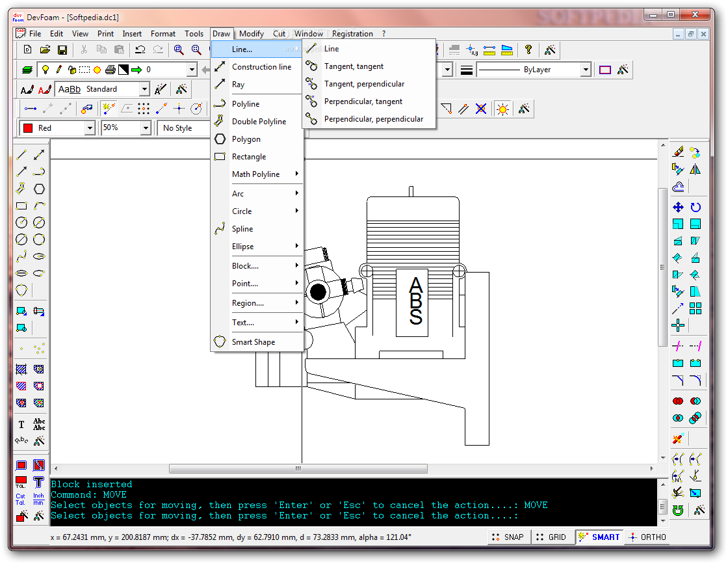Viewport: 728px width, 564px height.
Task: Click the horizontal scrollbar thumb
Action: pos(298,469)
